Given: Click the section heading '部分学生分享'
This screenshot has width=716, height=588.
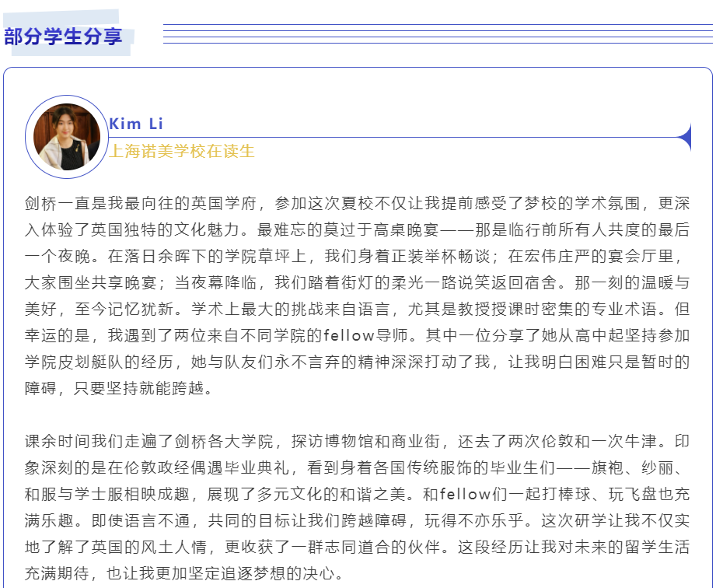Looking at the screenshot, I should [x=64, y=37].
